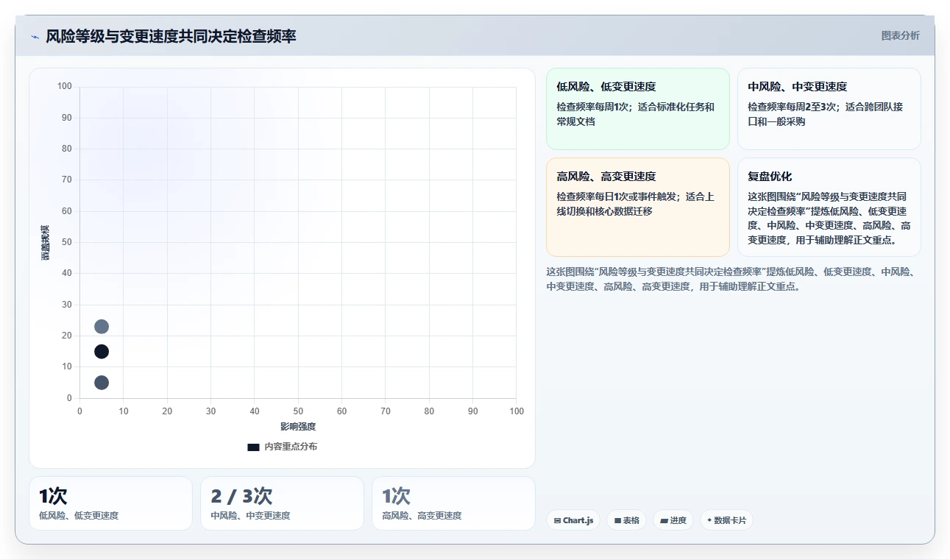The width and height of the screenshot is (950, 560).
Task: Click the page title 风险等级与变更速度共同决定检查频率
Action: pos(171,37)
